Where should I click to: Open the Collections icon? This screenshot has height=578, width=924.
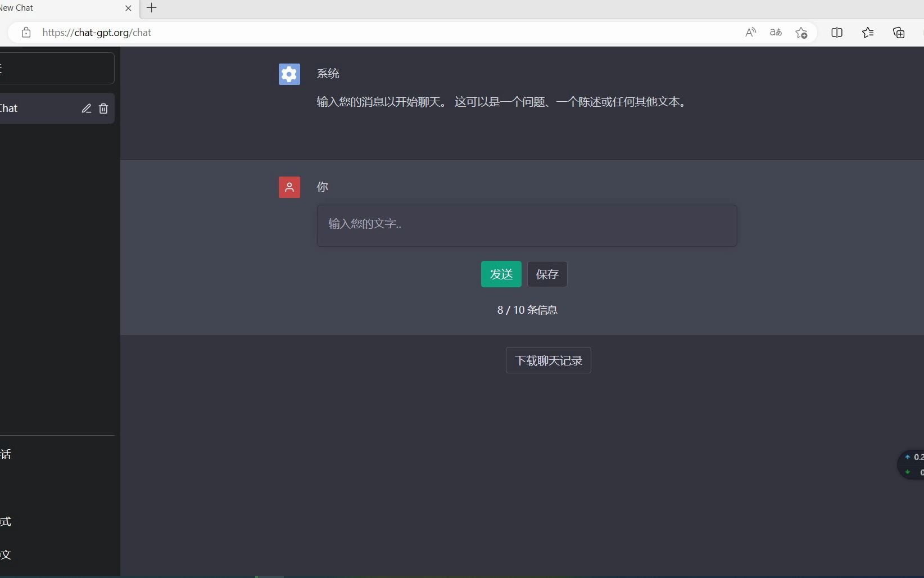click(x=899, y=32)
